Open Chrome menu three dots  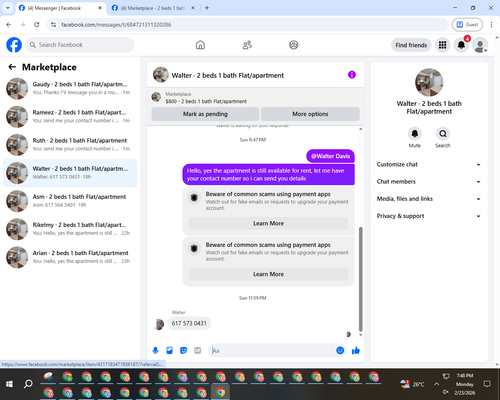491,25
